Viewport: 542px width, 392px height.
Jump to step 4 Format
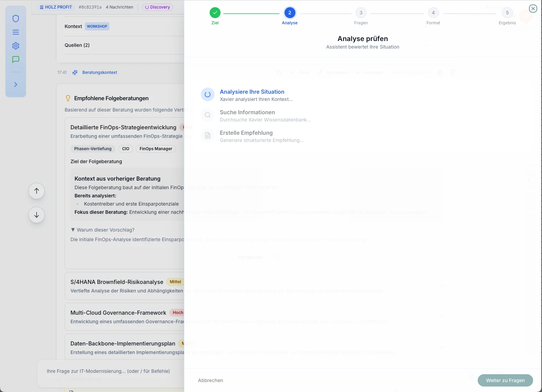click(x=433, y=13)
